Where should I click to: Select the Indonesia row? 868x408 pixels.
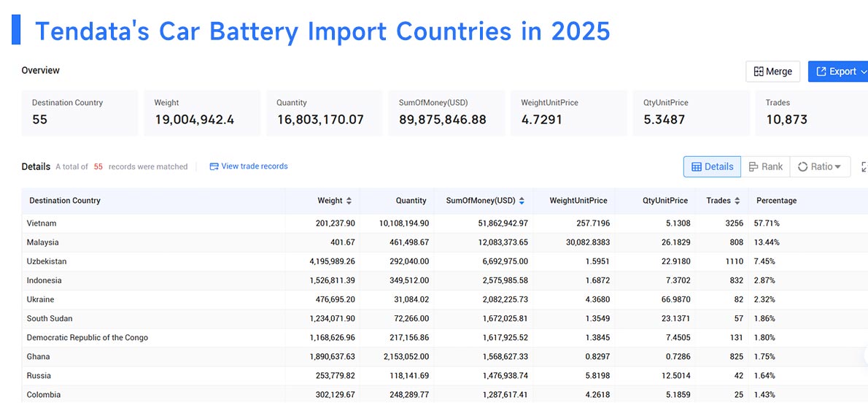click(x=445, y=281)
